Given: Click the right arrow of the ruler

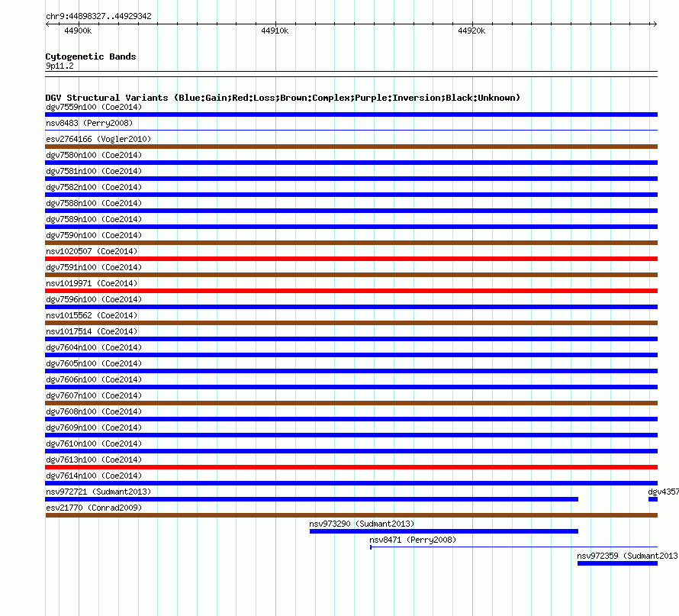Looking at the screenshot, I should click(655, 24).
